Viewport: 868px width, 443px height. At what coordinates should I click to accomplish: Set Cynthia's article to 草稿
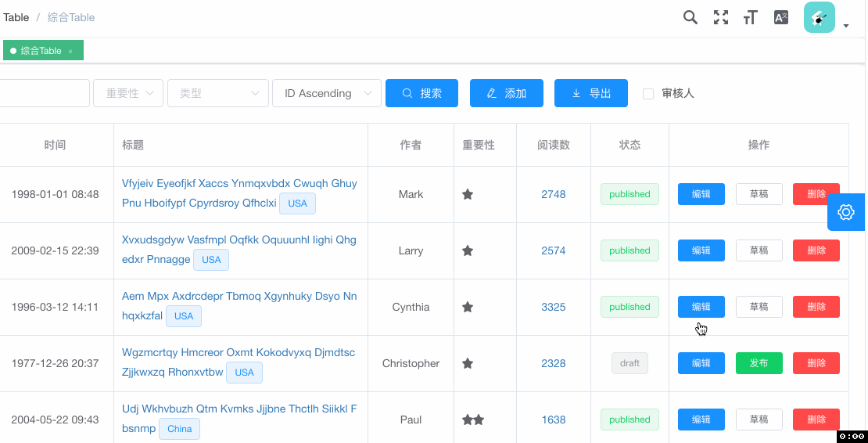tap(759, 307)
